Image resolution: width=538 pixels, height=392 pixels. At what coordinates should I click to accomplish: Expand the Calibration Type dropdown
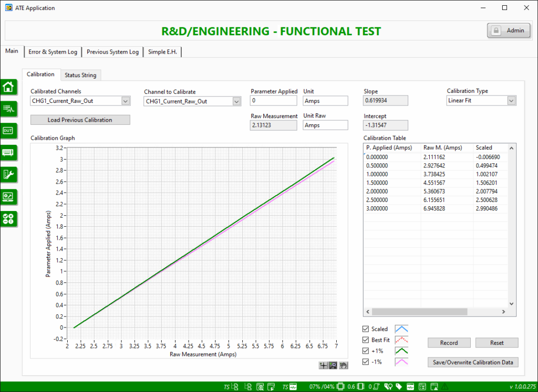point(511,101)
